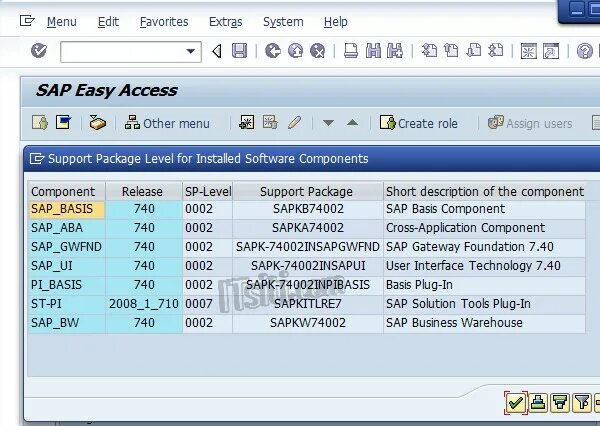
Task: Open the Help menu
Action: pos(336,22)
